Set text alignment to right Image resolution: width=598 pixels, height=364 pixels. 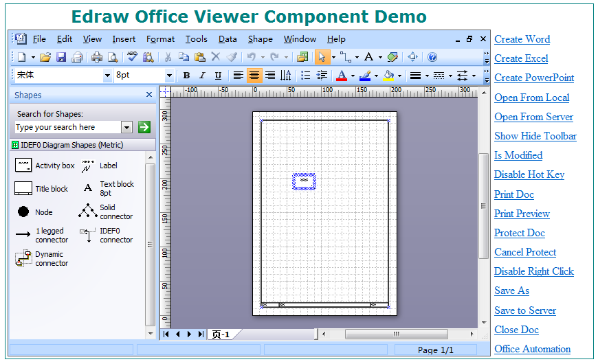[270, 76]
